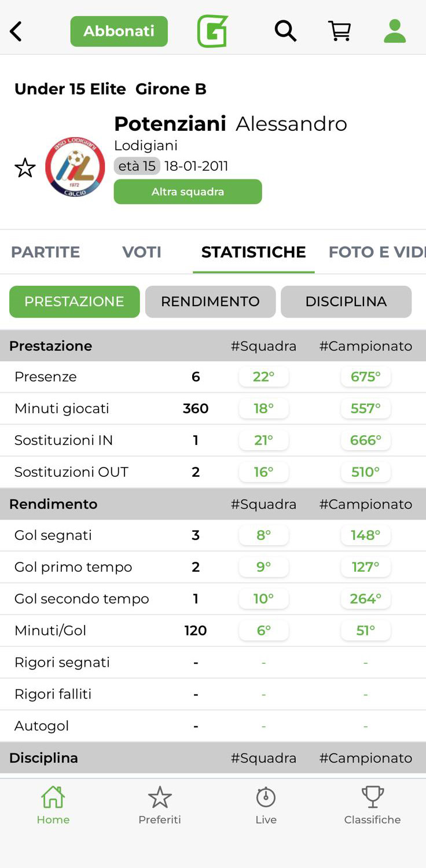Image resolution: width=426 pixels, height=868 pixels.
Task: Open Preferiti star in bottom bar
Action: [160, 804]
